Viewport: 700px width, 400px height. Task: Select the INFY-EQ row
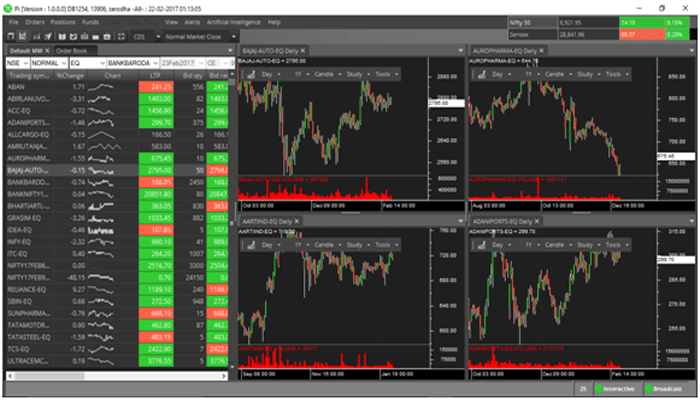[117, 242]
